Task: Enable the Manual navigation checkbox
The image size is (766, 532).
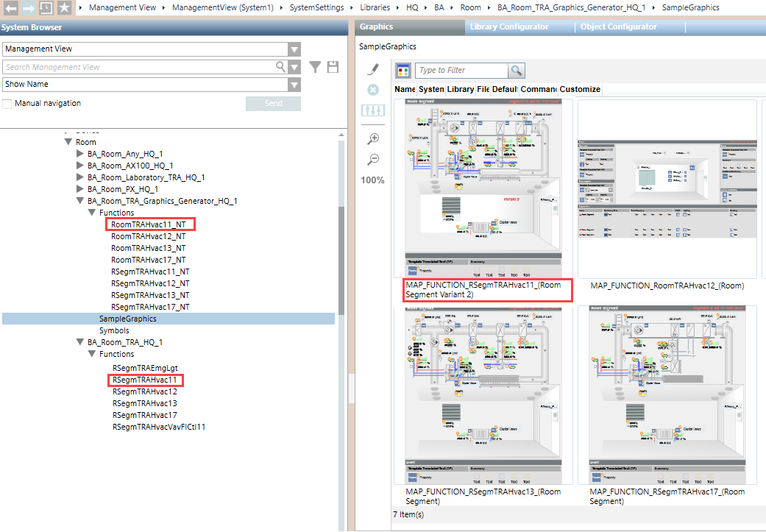Action: (x=7, y=104)
